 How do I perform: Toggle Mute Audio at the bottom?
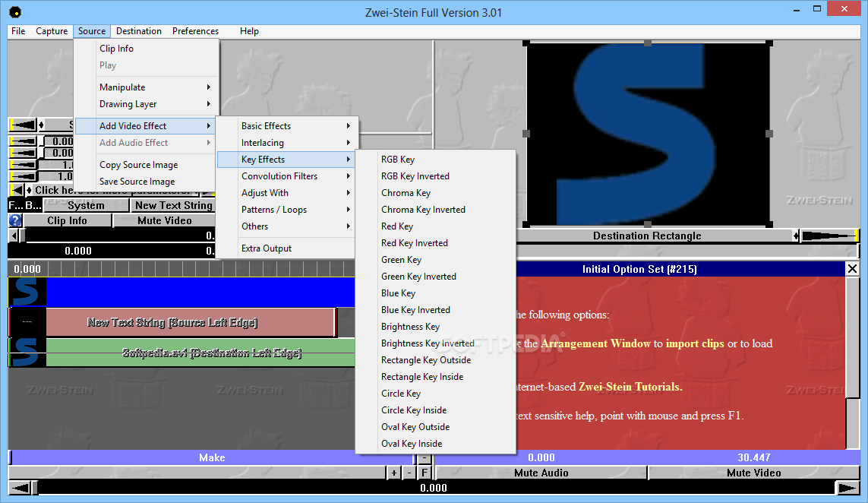[x=541, y=473]
